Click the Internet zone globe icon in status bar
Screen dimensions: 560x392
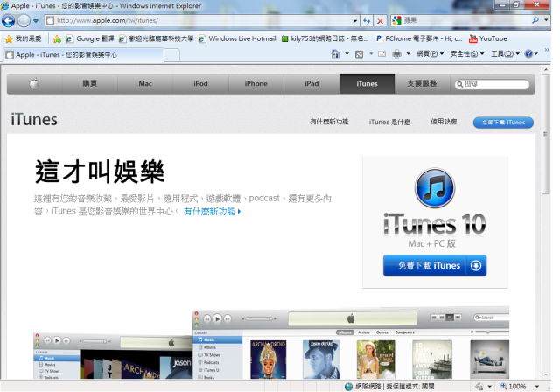[x=348, y=387]
